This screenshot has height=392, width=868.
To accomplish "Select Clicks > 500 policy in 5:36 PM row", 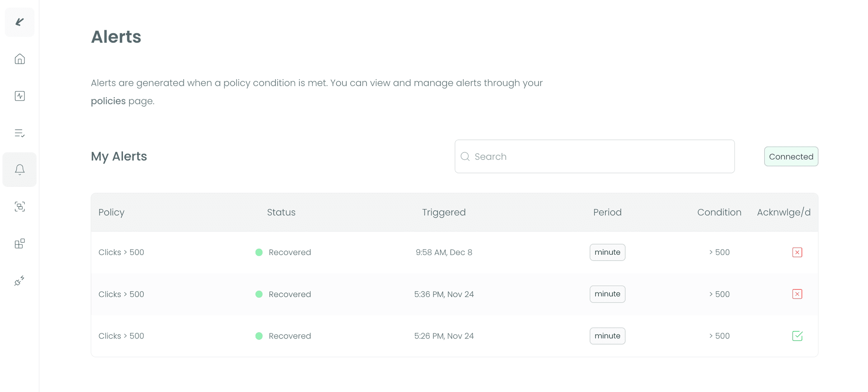I will coord(121,294).
